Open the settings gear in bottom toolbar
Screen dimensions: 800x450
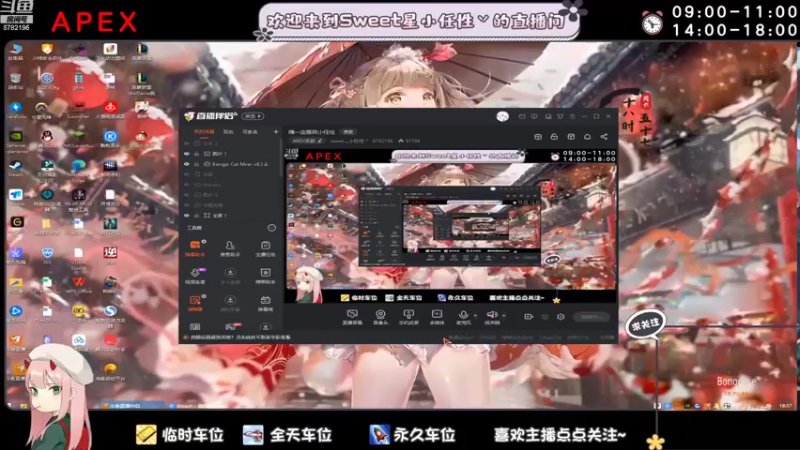(561, 317)
